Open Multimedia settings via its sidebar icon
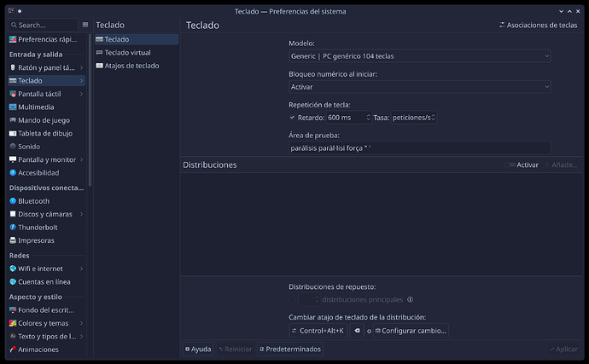Screen dimensions: 589x364 pyautogui.click(x=13, y=107)
